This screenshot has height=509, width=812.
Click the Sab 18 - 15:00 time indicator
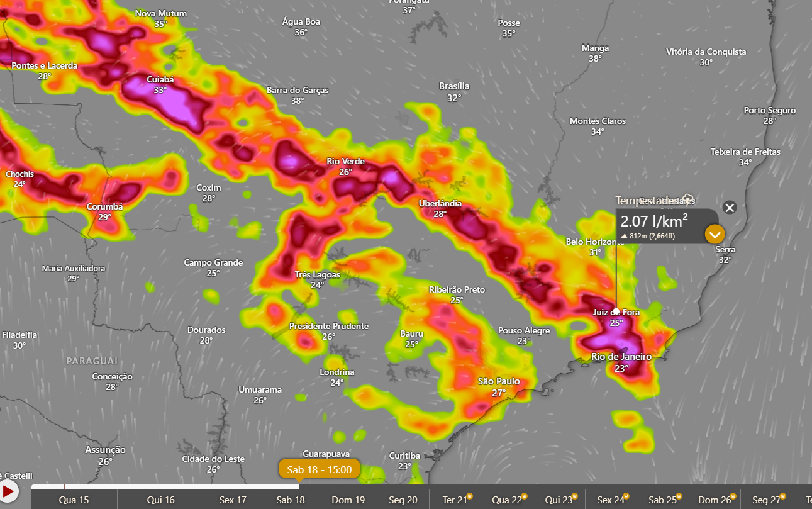(x=320, y=469)
